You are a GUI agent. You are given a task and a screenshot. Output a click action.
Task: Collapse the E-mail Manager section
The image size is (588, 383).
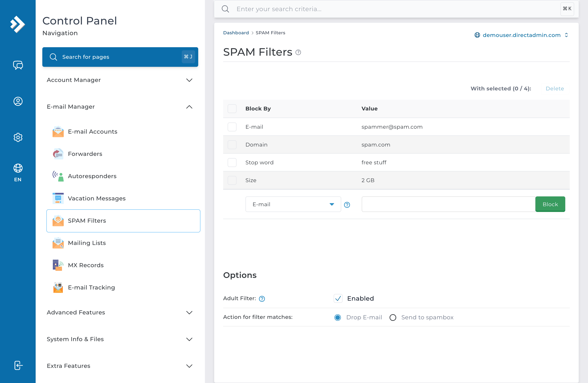point(120,107)
